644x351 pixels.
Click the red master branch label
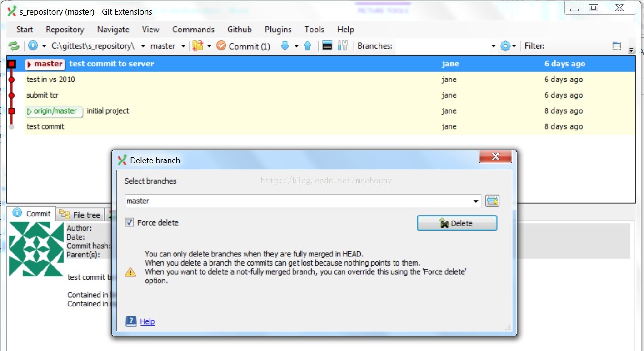pyautogui.click(x=45, y=64)
